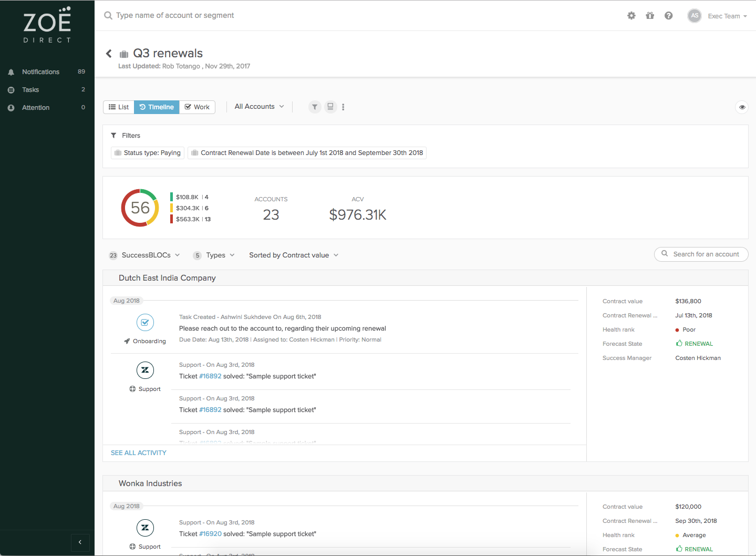Screen dimensions: 756x556
Task: Switch to the Work view tab
Action: pyautogui.click(x=197, y=107)
